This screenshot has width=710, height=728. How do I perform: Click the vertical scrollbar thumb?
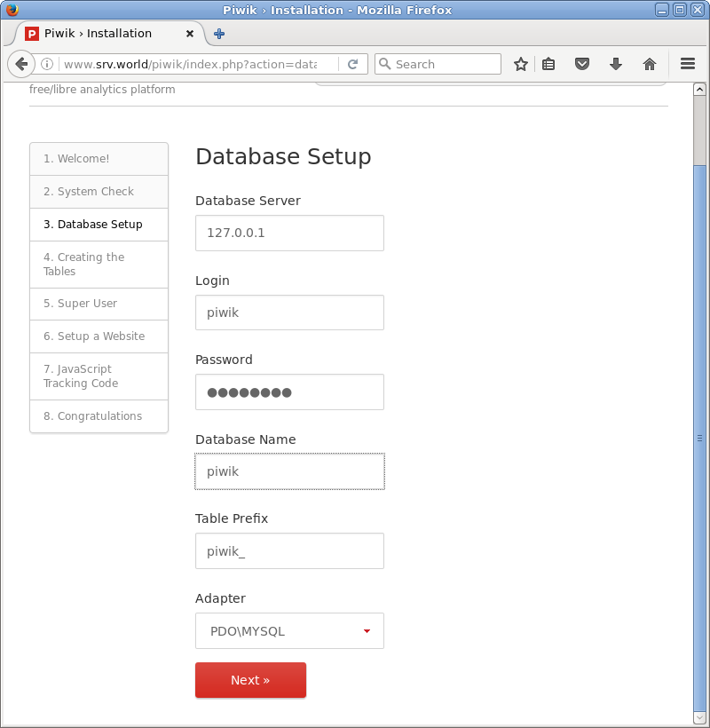699,438
